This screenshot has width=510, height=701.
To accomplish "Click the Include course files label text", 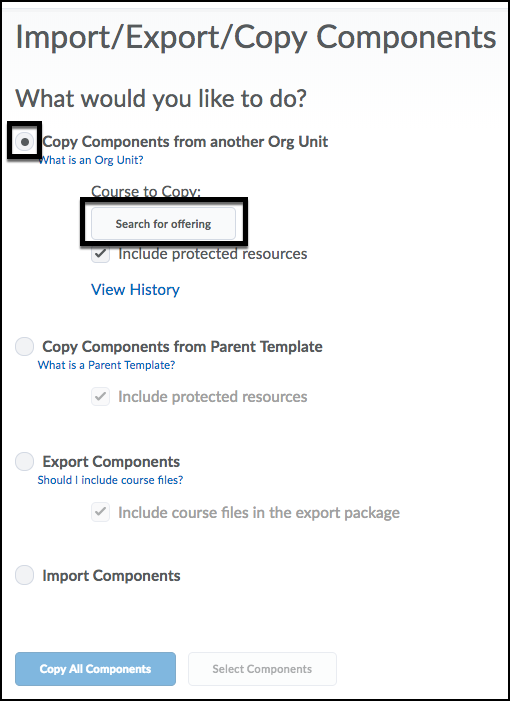I will coord(259,512).
